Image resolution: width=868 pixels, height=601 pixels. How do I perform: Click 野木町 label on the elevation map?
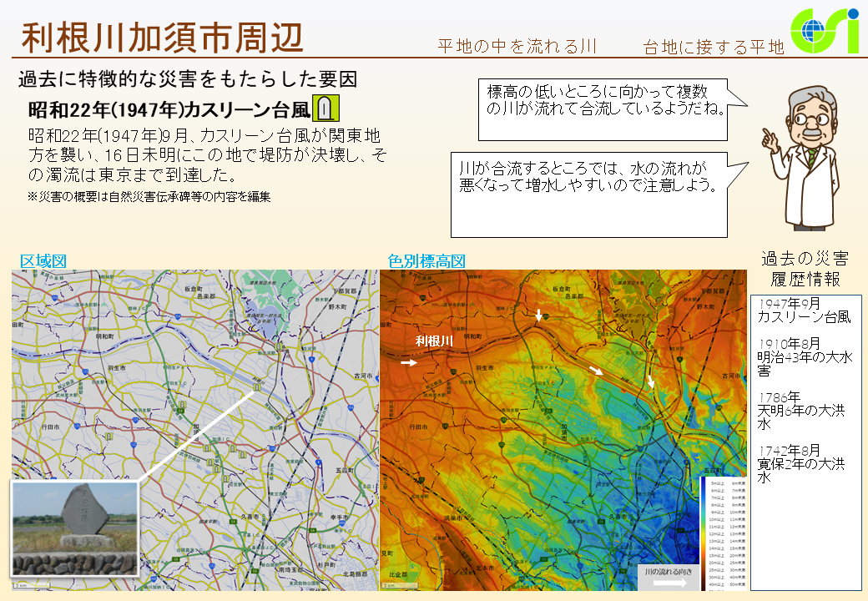705,306
